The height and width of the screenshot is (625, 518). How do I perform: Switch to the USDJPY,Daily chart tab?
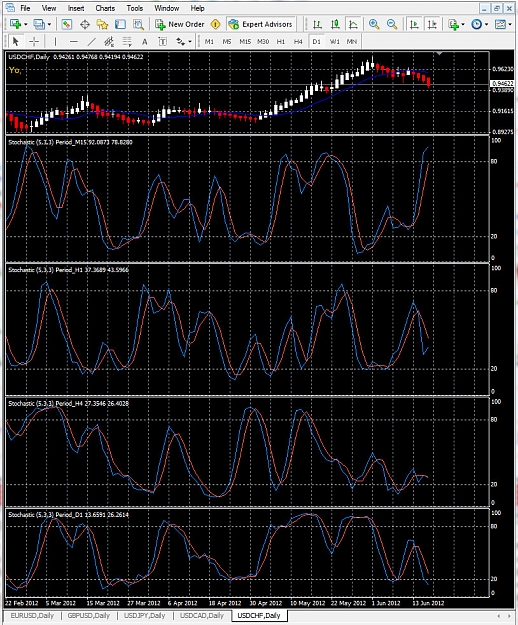coord(144,615)
